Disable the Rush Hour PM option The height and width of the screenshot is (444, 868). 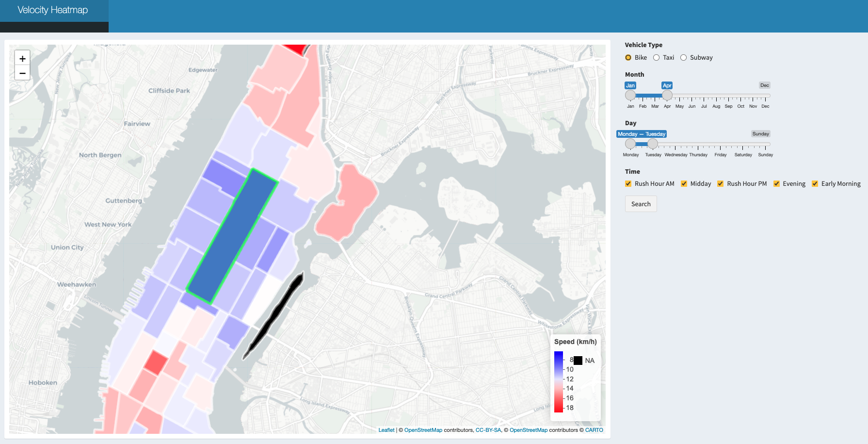point(721,184)
